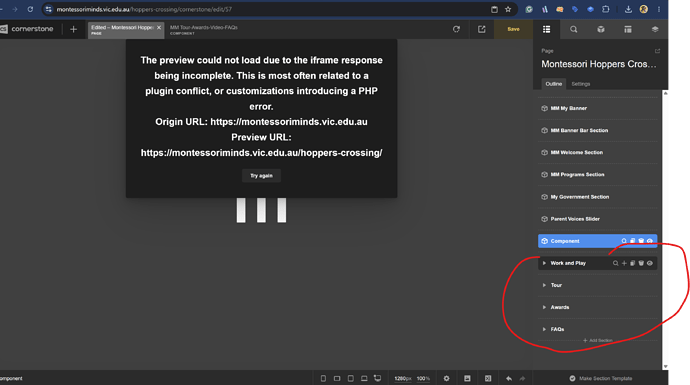Add a new document with the plus icon
Viewport: 690px width, 385px height.
click(x=73, y=29)
